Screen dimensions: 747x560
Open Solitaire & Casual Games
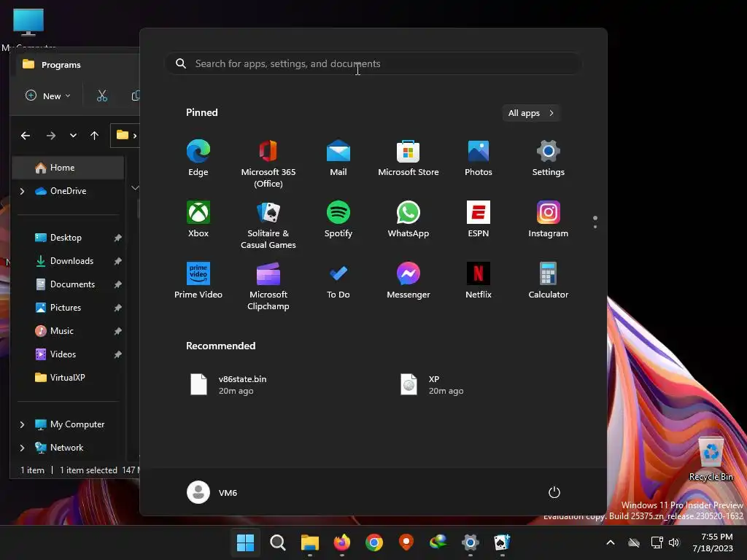pos(268,225)
